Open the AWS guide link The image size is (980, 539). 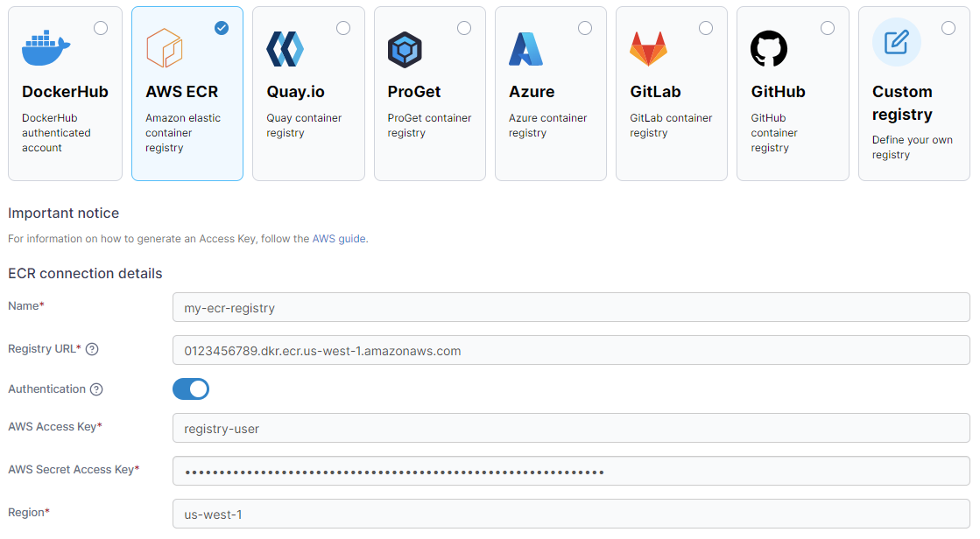(x=339, y=239)
